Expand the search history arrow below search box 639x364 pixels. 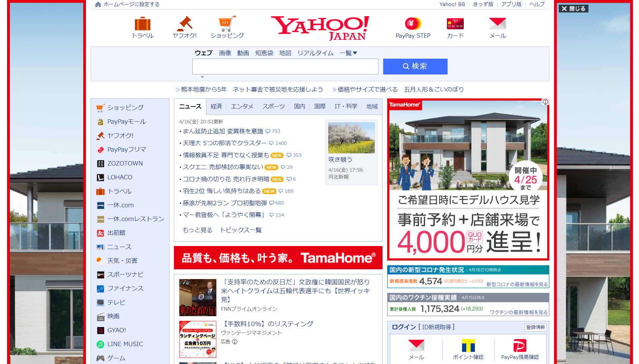click(202, 77)
